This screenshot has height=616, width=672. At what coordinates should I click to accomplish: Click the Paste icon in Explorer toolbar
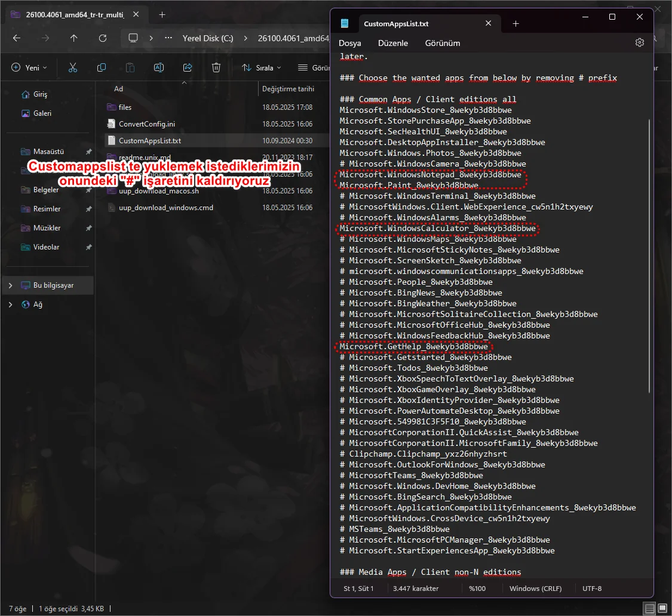point(130,67)
